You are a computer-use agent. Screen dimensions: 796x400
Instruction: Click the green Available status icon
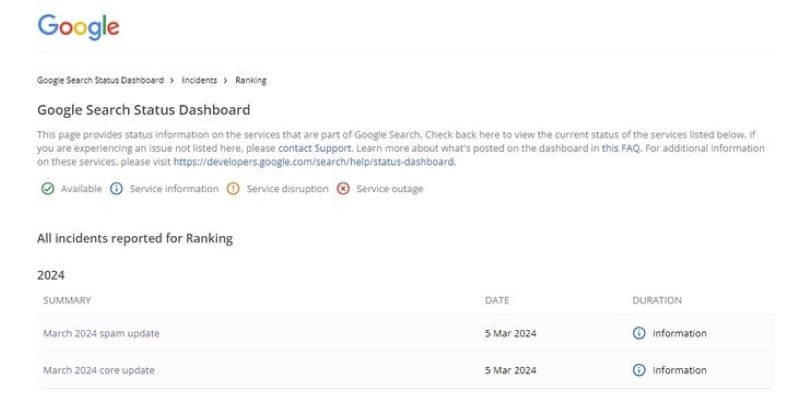[x=46, y=189]
